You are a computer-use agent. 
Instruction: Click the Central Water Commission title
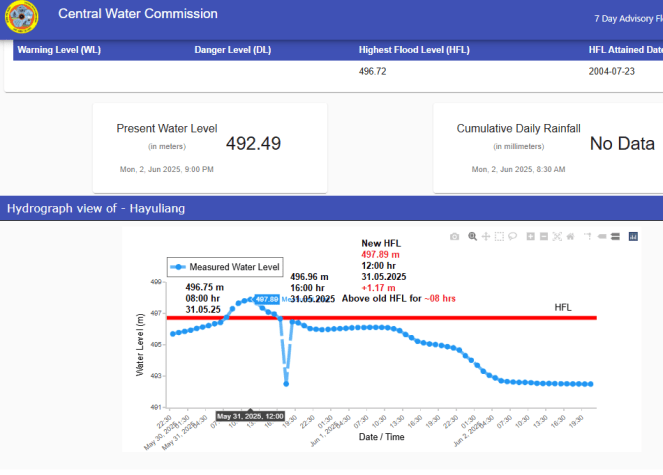[x=138, y=14]
